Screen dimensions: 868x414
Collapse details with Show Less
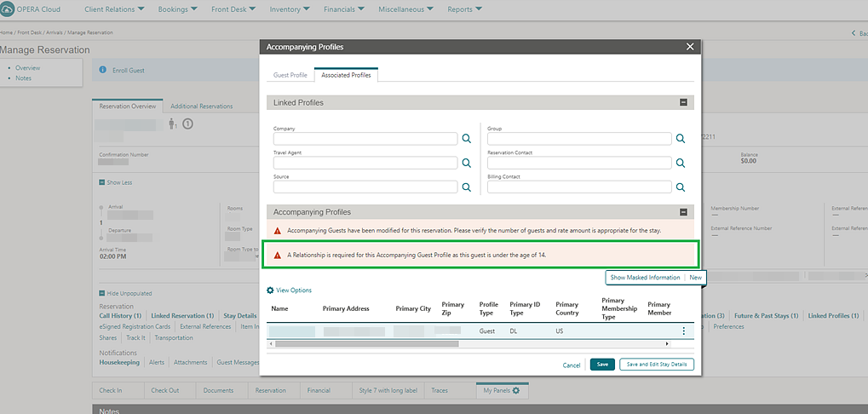click(116, 182)
